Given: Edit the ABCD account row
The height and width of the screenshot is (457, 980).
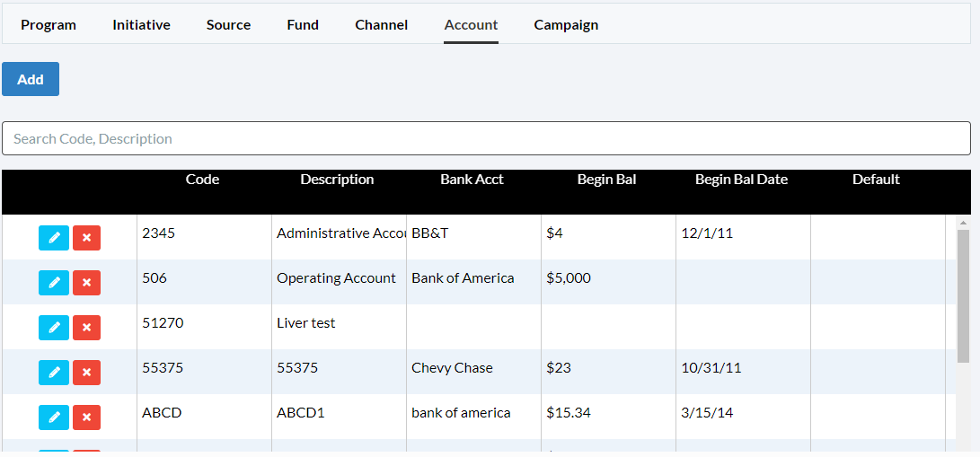Looking at the screenshot, I should [54, 417].
